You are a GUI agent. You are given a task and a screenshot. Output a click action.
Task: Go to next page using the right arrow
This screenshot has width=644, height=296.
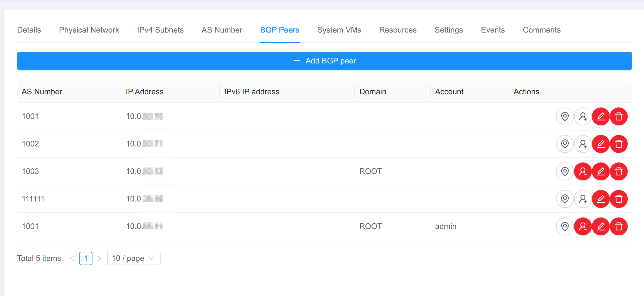99,258
